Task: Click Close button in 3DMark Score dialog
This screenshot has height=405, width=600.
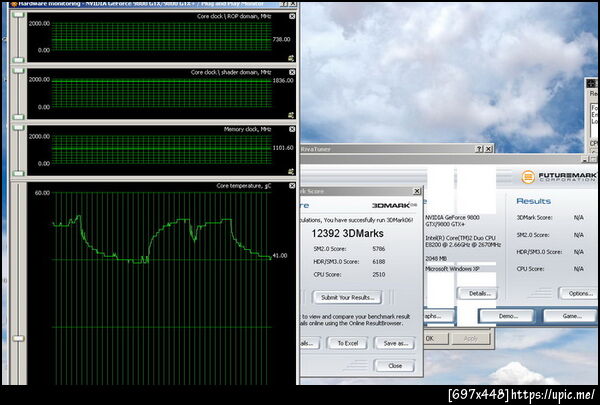Action: pos(395,366)
